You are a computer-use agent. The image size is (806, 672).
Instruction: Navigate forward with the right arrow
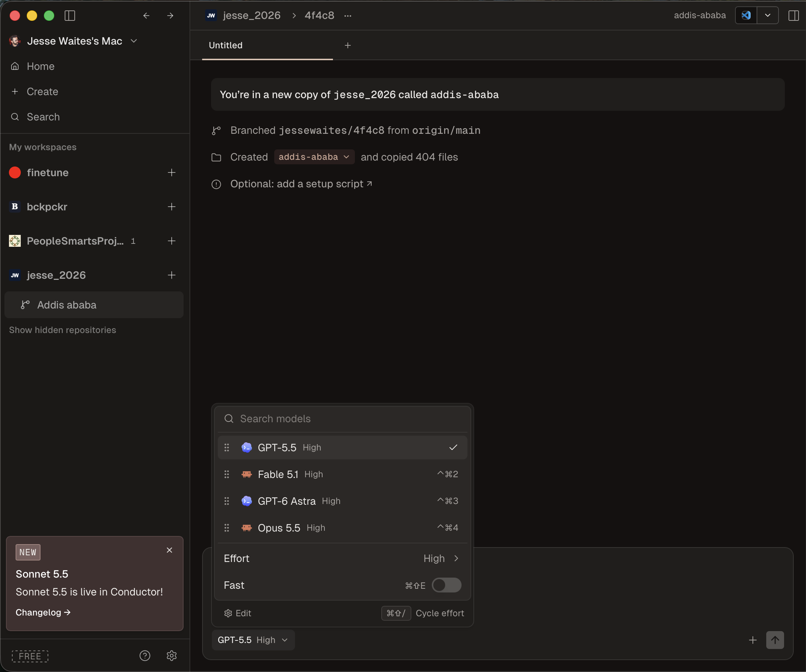tap(170, 15)
